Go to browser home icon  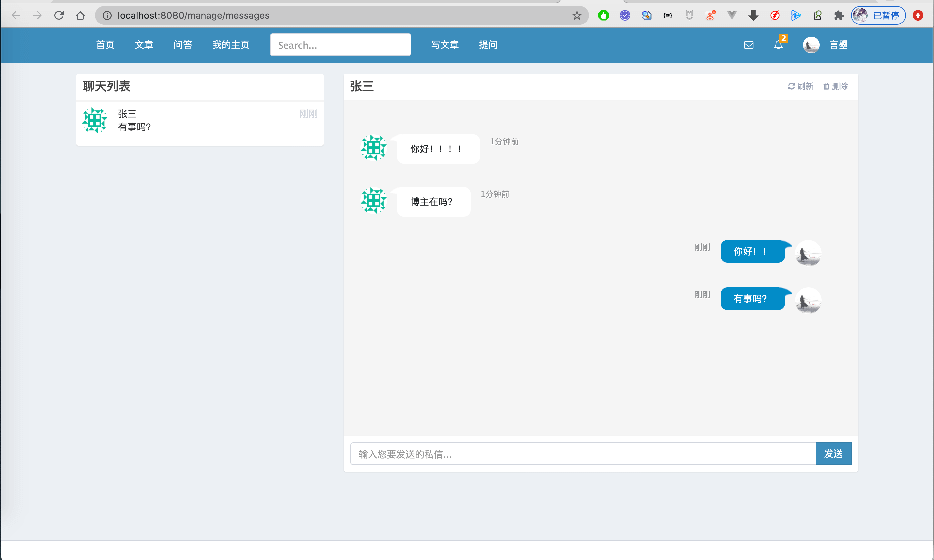pos(80,15)
